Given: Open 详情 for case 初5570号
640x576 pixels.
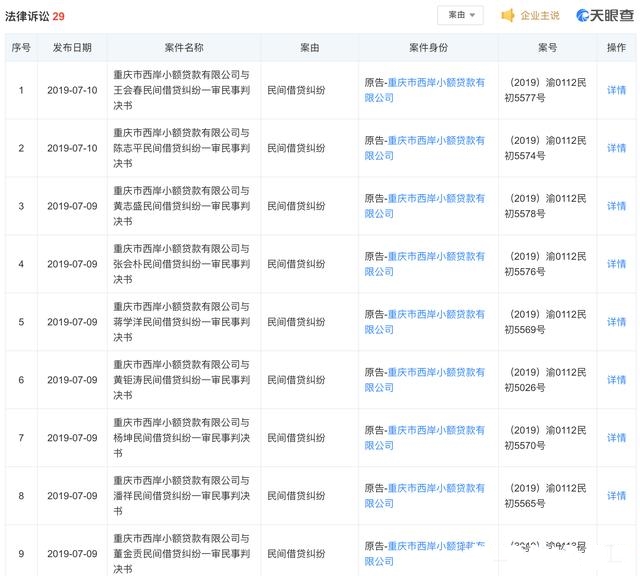Looking at the screenshot, I should pyautogui.click(x=616, y=438).
